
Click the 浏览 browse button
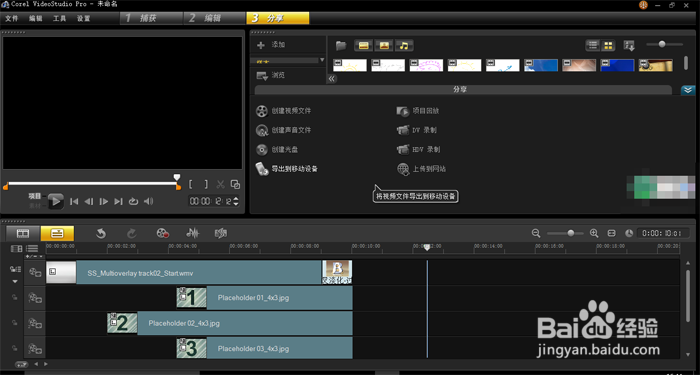[271, 75]
